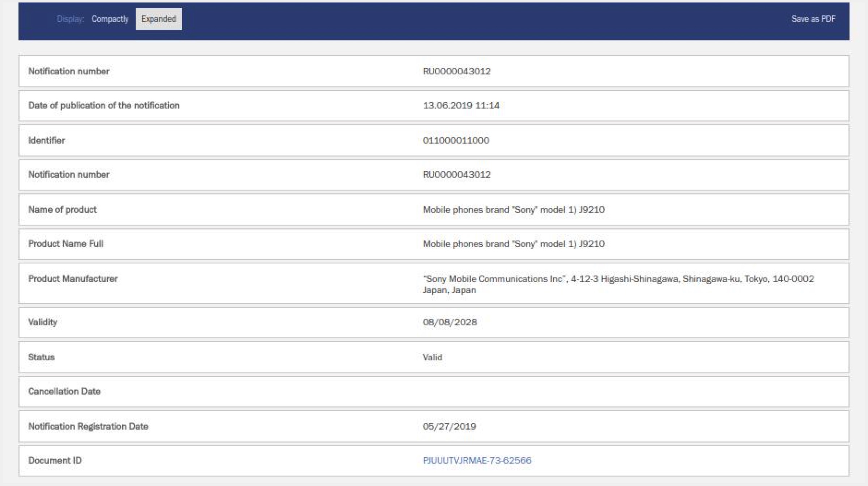Image resolution: width=868 pixels, height=486 pixels.
Task: Click Save as PDF link
Action: [x=813, y=19]
